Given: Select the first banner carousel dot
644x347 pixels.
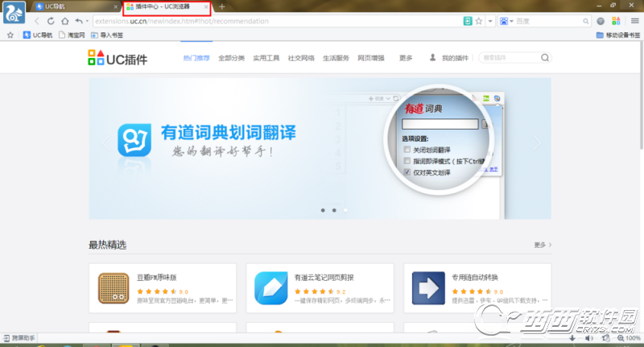Looking at the screenshot, I should coord(323,210).
